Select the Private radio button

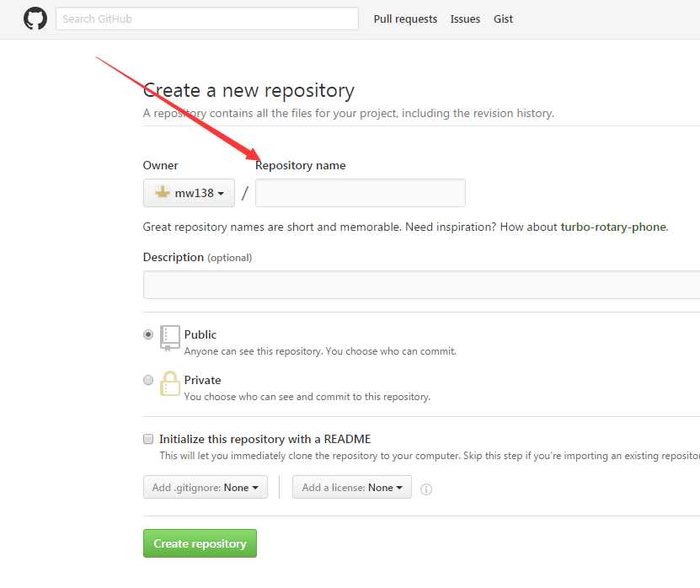pyautogui.click(x=148, y=380)
